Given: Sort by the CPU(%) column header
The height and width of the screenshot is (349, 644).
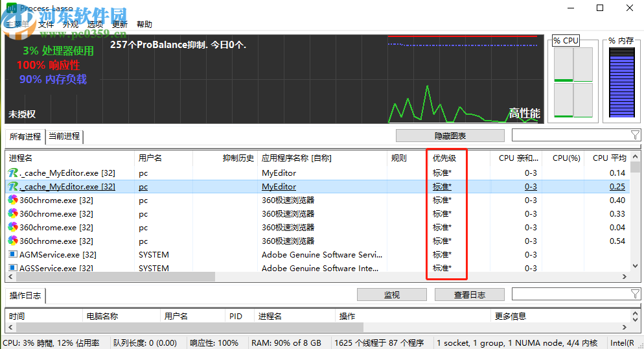Looking at the screenshot, I should [564, 158].
